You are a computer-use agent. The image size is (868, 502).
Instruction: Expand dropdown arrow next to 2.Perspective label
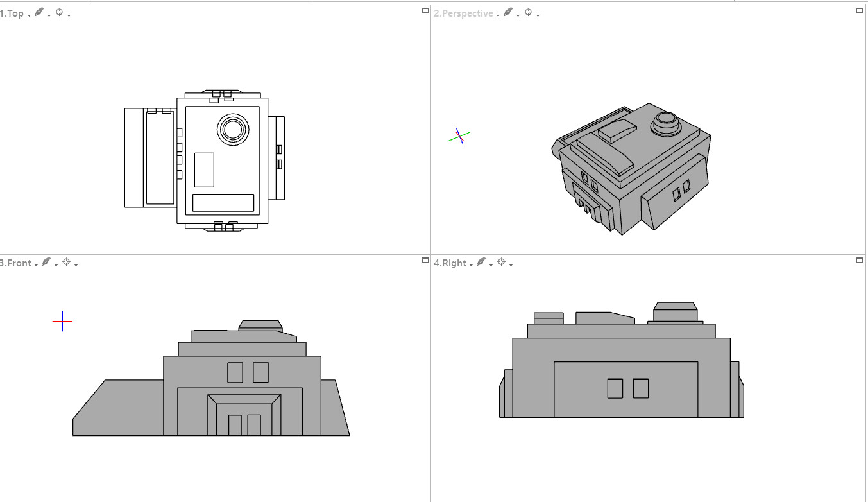coord(498,15)
